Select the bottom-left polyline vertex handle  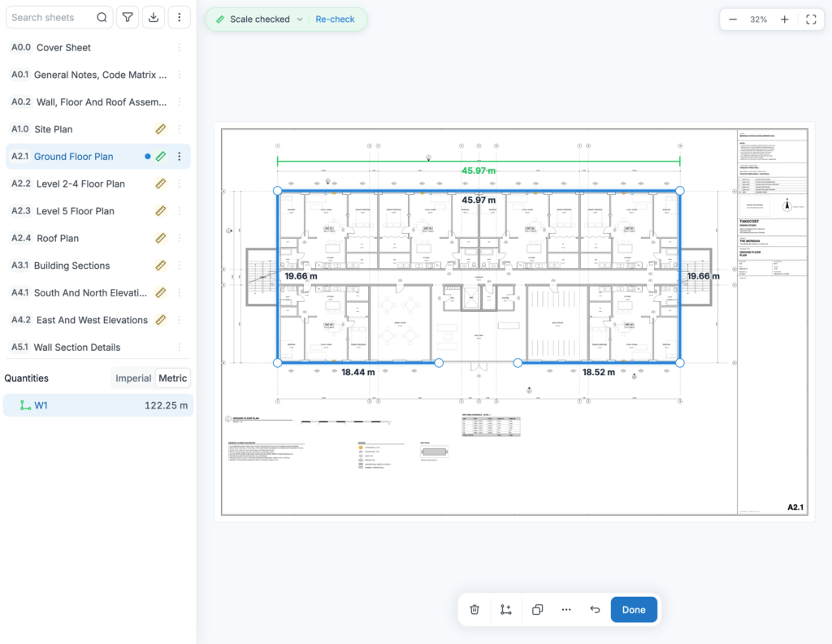tap(278, 363)
